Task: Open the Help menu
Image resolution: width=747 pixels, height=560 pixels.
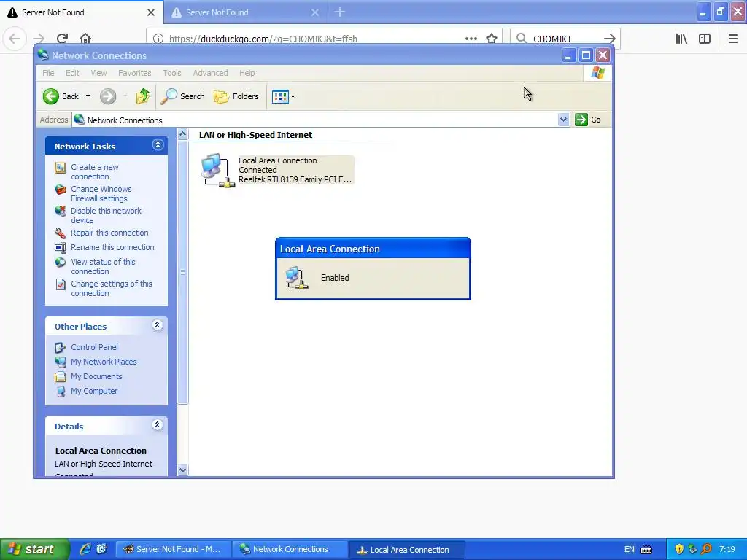Action: (x=247, y=73)
